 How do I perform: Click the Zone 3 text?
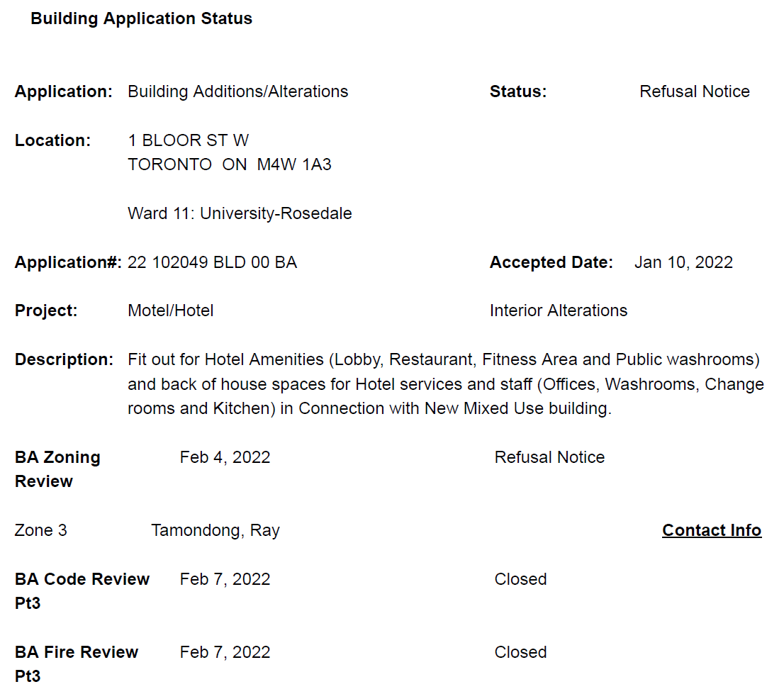[40, 530]
